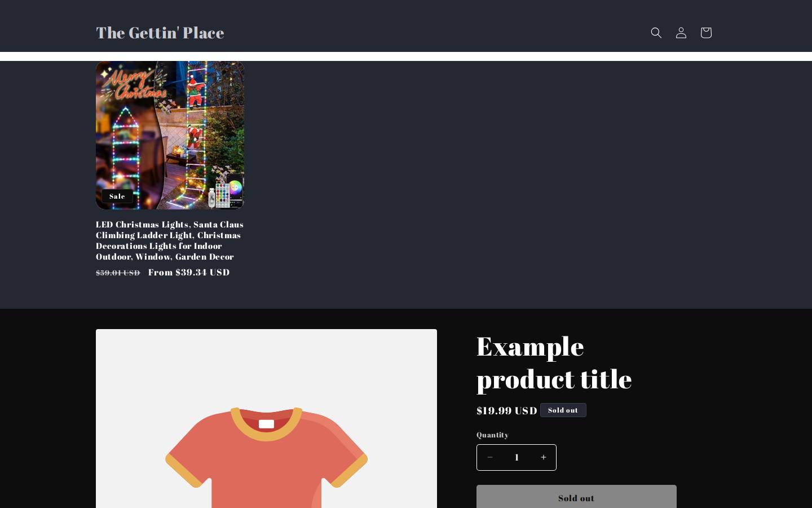Open the search icon in header
The image size is (812, 508).
pos(656,33)
